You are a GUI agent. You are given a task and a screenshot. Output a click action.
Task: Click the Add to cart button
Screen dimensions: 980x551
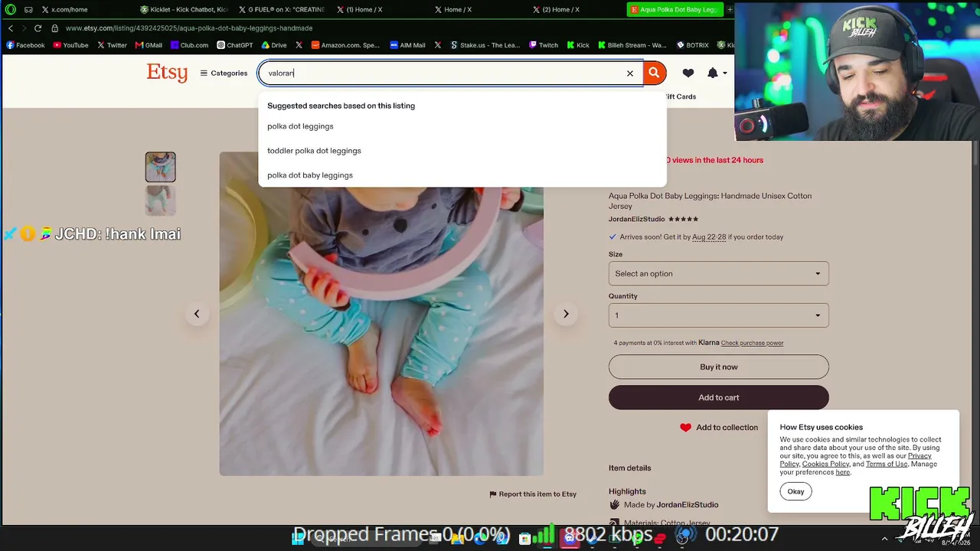[x=719, y=398]
